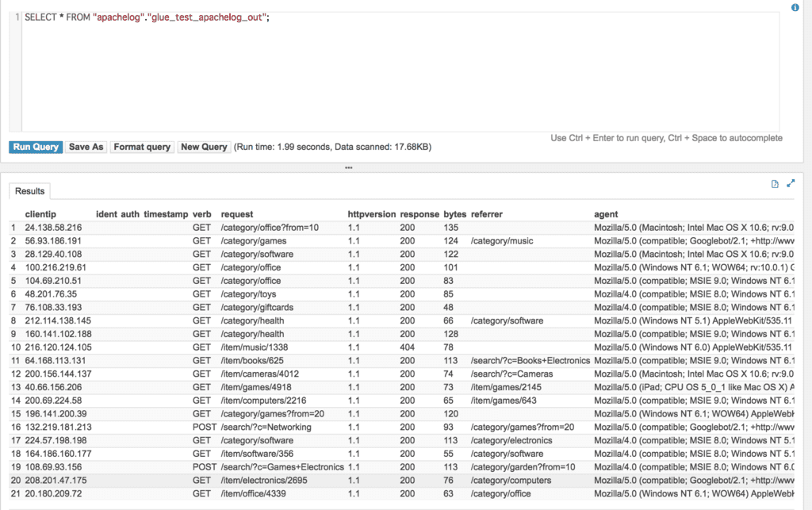Click the verb column header
Screen dimensions: 812x510
(x=201, y=213)
